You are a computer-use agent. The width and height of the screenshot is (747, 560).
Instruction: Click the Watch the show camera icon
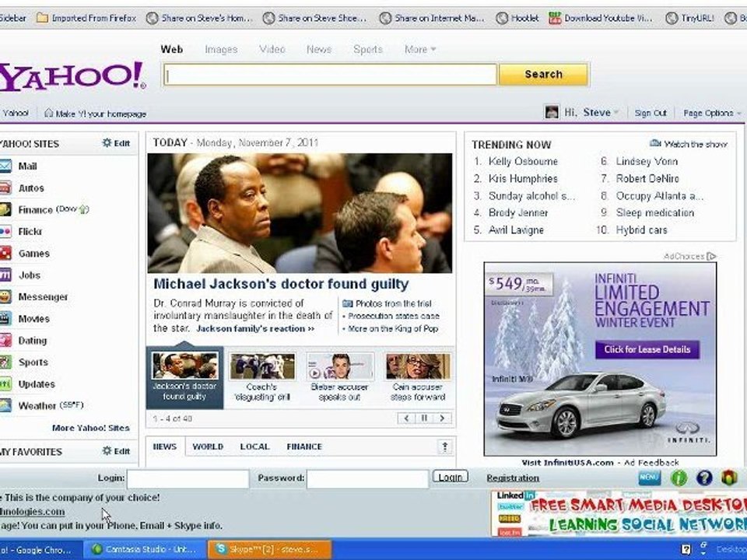(655, 143)
